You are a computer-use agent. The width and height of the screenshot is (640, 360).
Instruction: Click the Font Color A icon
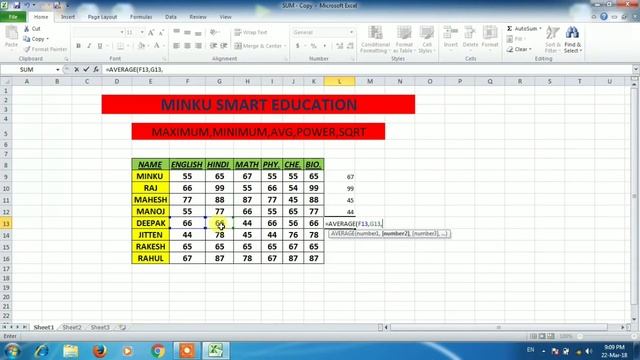pos(157,46)
